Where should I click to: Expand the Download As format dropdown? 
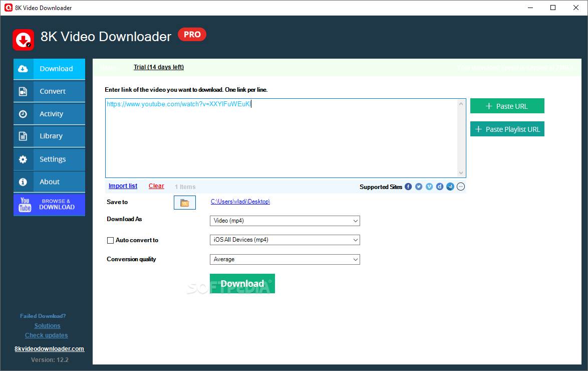click(284, 221)
